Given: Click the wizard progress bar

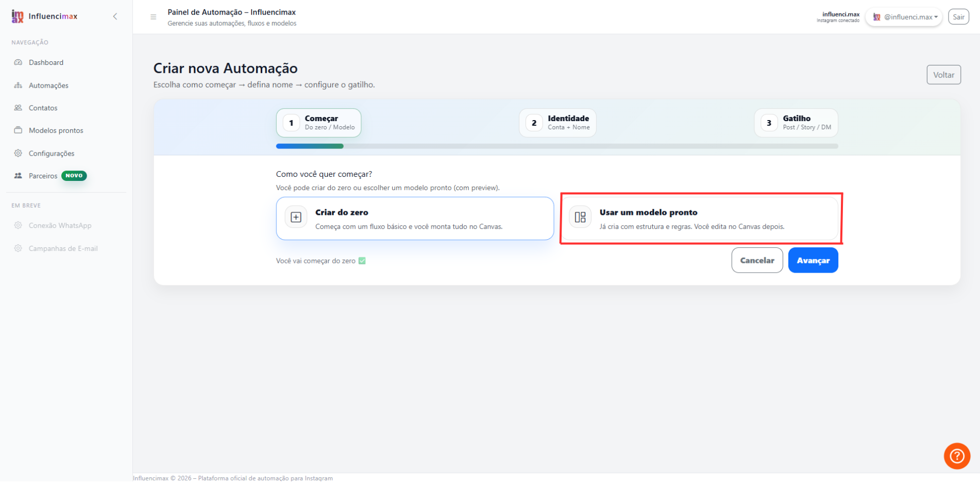Looking at the screenshot, I should click(x=557, y=146).
